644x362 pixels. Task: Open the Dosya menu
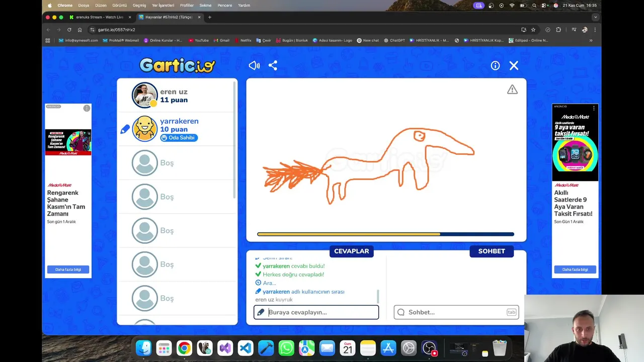click(84, 6)
